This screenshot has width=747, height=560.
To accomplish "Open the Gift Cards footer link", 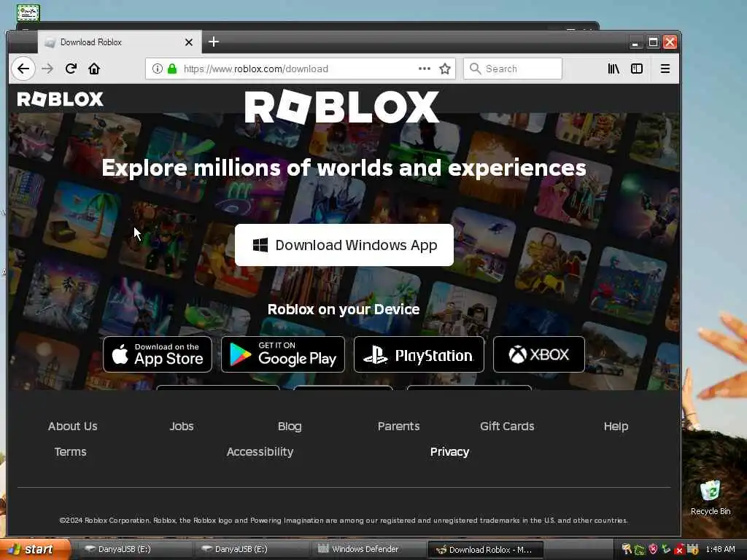I will click(x=507, y=426).
